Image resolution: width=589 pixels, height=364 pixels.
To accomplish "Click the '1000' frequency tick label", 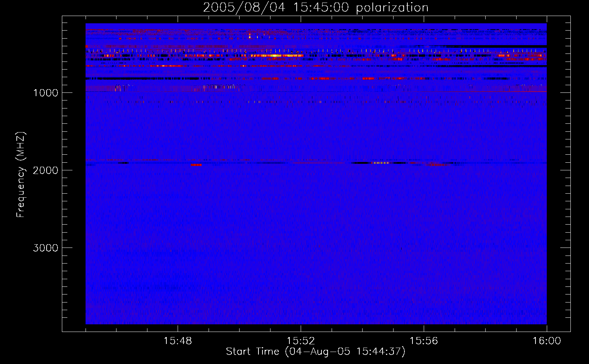I will pyautogui.click(x=46, y=93).
